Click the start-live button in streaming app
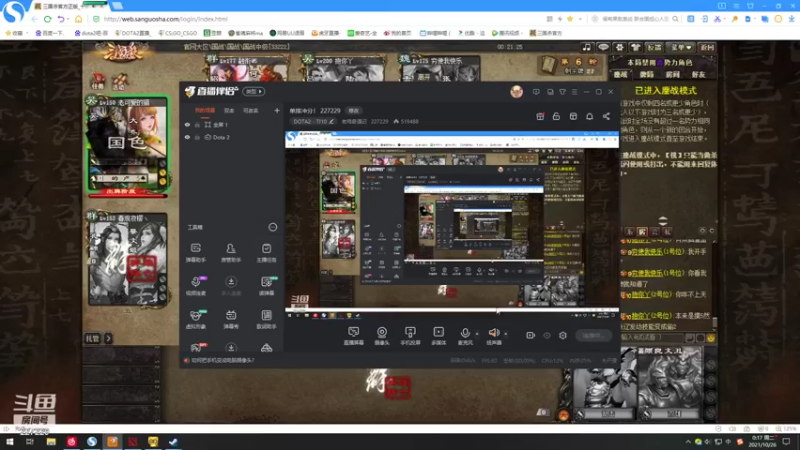The image size is (800, 450). click(593, 336)
